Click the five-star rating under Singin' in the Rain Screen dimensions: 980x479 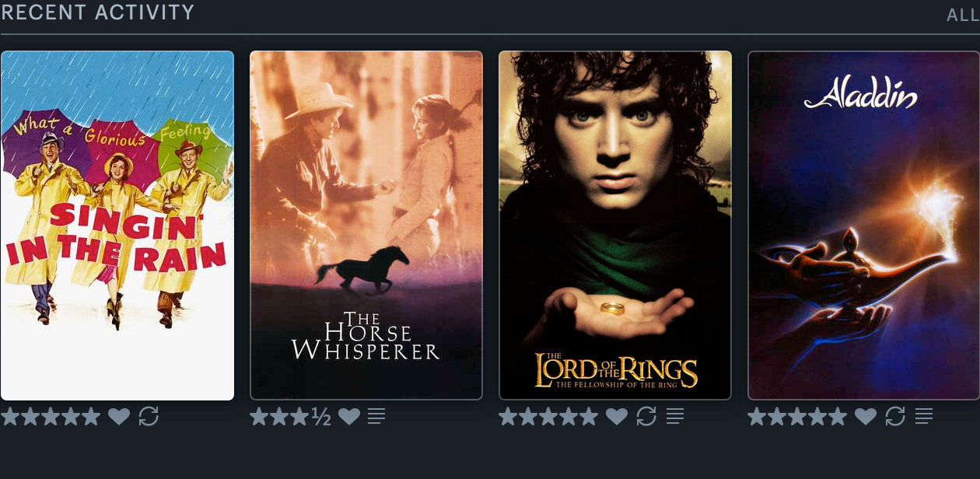pyautogui.click(x=51, y=417)
